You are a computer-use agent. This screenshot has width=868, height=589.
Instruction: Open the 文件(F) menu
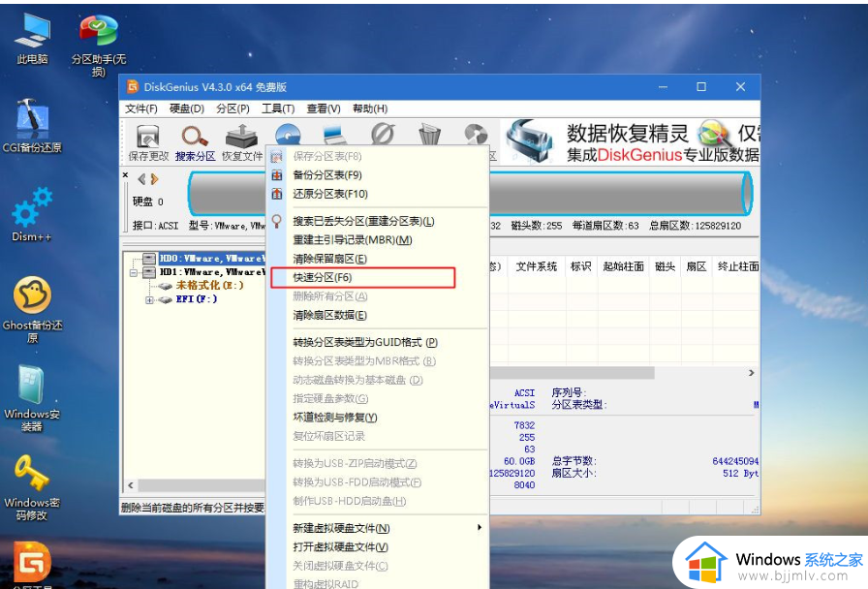point(141,108)
